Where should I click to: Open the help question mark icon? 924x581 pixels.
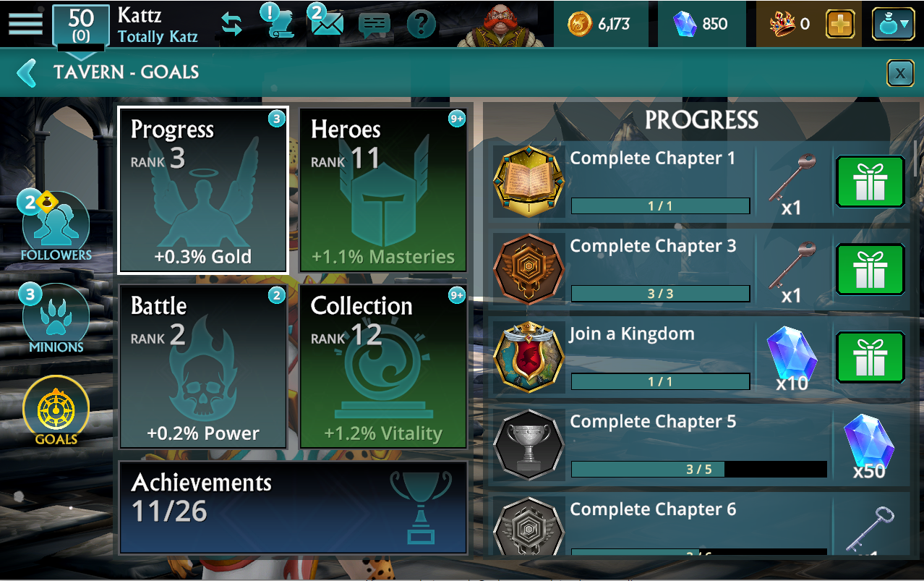[x=422, y=25]
